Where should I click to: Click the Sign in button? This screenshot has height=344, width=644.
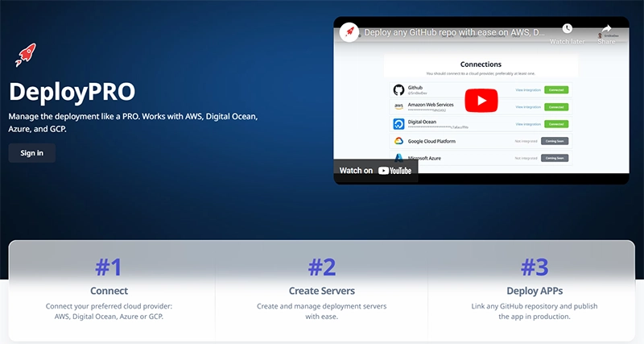click(32, 153)
